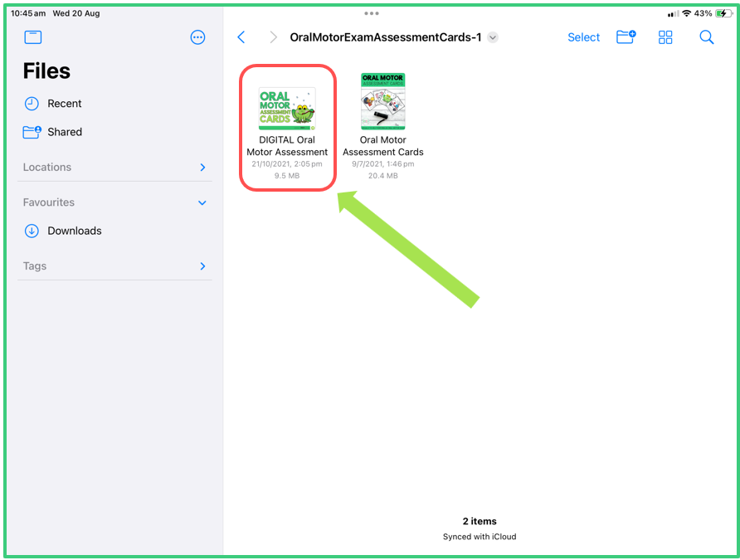The image size is (740, 560).
Task: Click the 2 items count label
Action: coord(480,521)
